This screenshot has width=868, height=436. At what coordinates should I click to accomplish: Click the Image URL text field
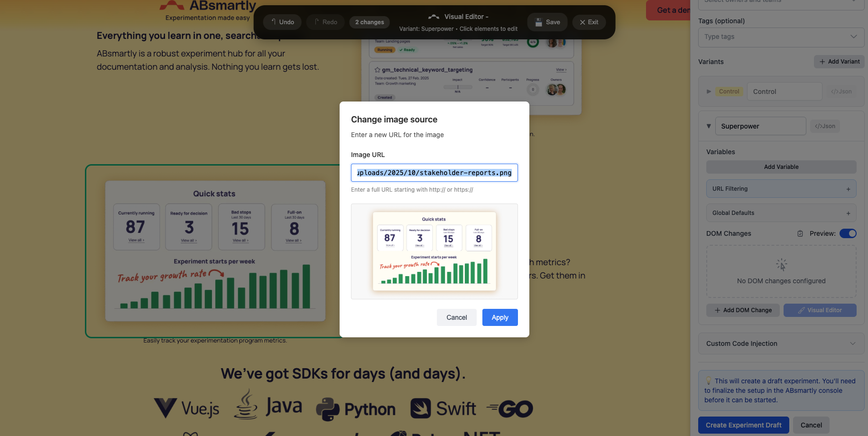coord(434,173)
